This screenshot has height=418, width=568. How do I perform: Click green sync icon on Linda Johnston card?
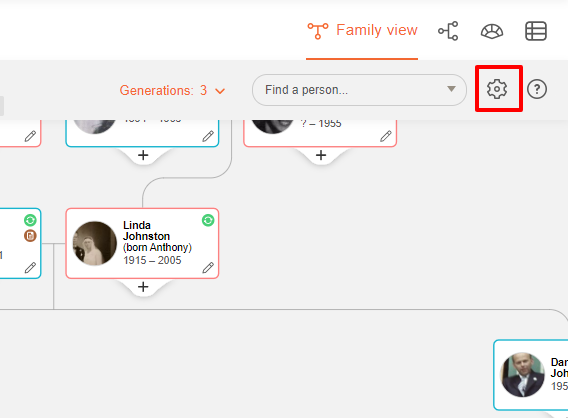click(x=208, y=220)
